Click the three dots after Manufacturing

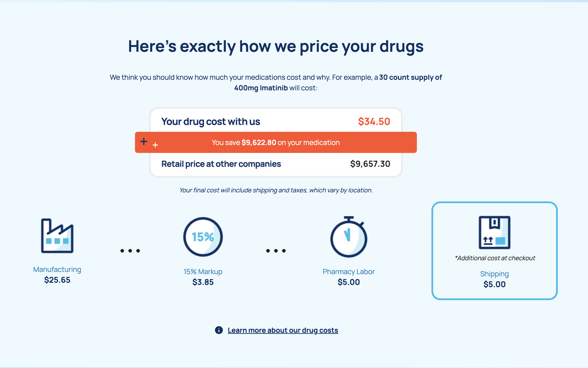click(130, 251)
